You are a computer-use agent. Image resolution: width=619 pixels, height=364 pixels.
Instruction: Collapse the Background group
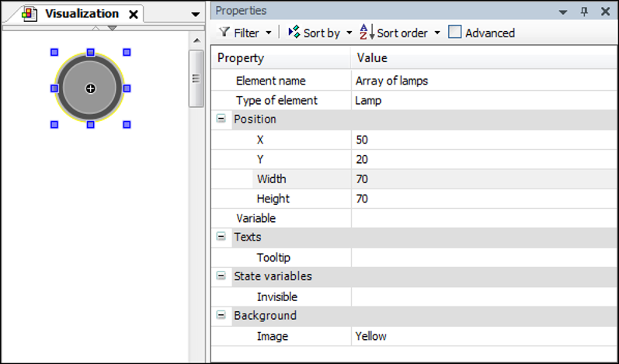click(x=221, y=314)
